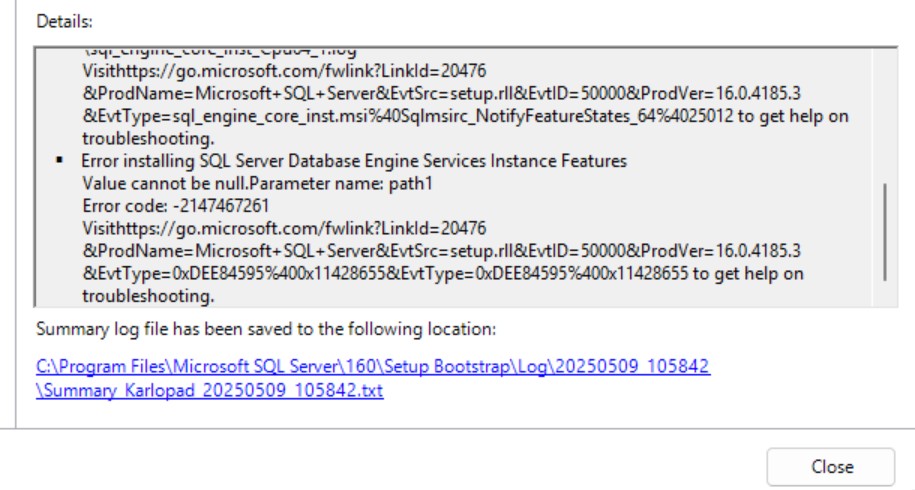Click the scrollbar track above the thumb
Screen dimensions: 915x490
pyautogui.click(x=884, y=110)
